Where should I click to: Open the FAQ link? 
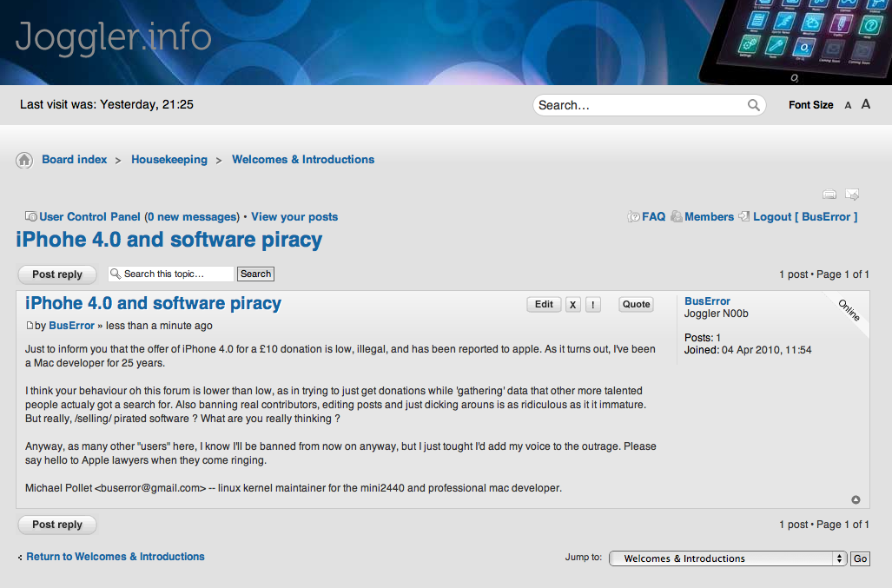tap(654, 216)
